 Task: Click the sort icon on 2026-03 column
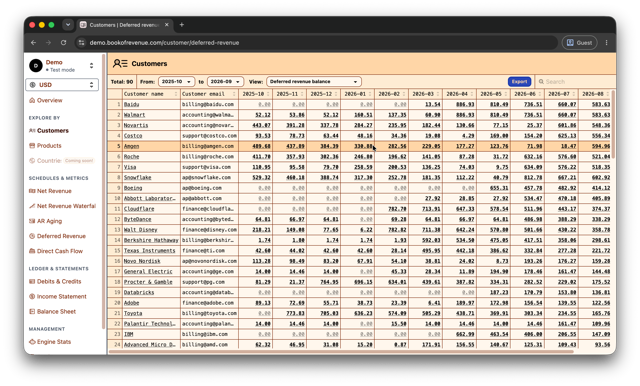438,94
